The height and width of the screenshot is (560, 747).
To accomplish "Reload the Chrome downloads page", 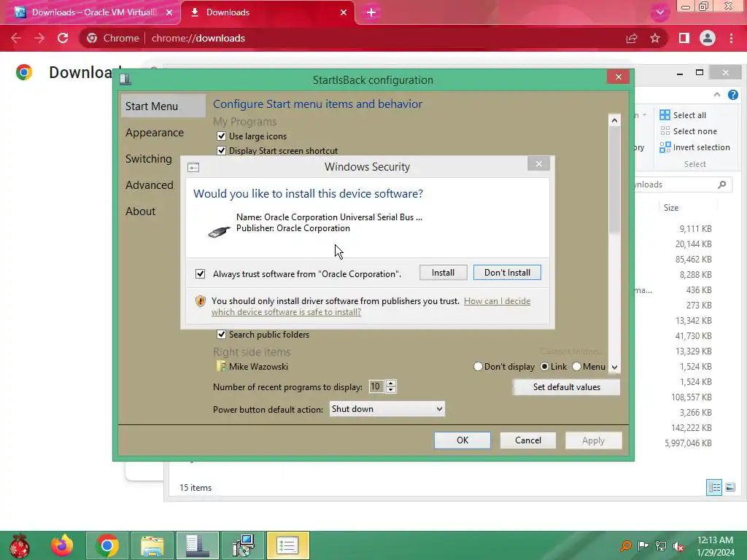I will coord(63,38).
